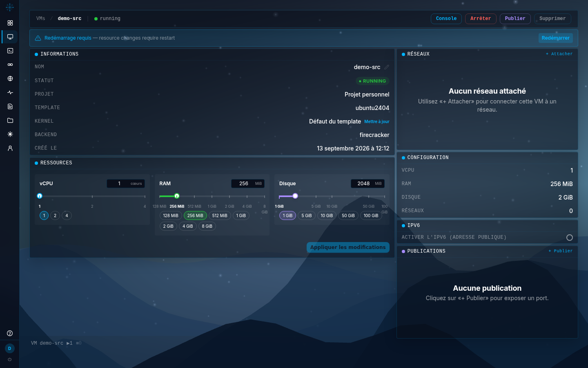Choose the 10 GiB disk preset
588x368 pixels.
pos(327,215)
